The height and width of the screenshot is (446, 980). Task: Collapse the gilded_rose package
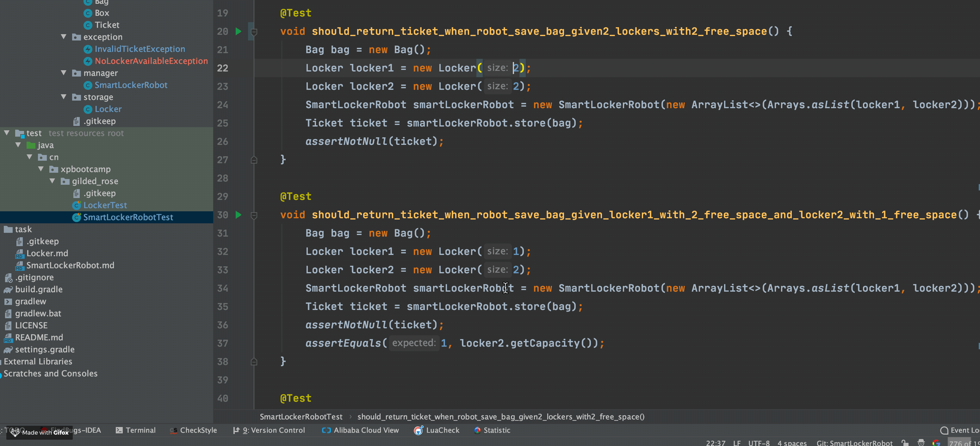tap(53, 181)
